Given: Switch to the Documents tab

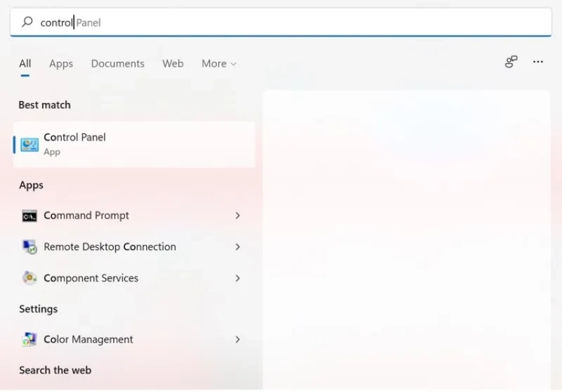Looking at the screenshot, I should 117,64.
